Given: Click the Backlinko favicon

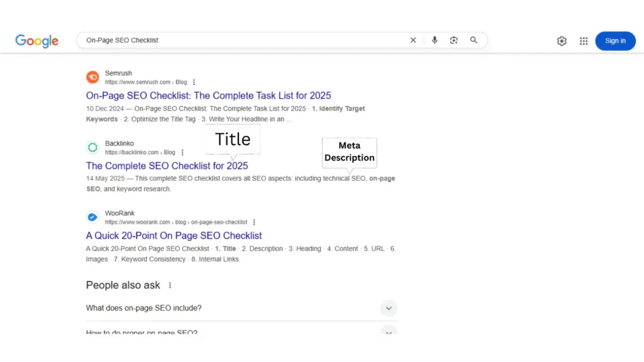Looking at the screenshot, I should coord(93,147).
